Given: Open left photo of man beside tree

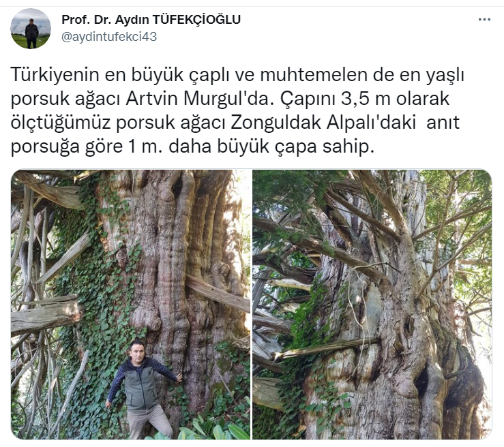Looking at the screenshot, I should (130, 305).
